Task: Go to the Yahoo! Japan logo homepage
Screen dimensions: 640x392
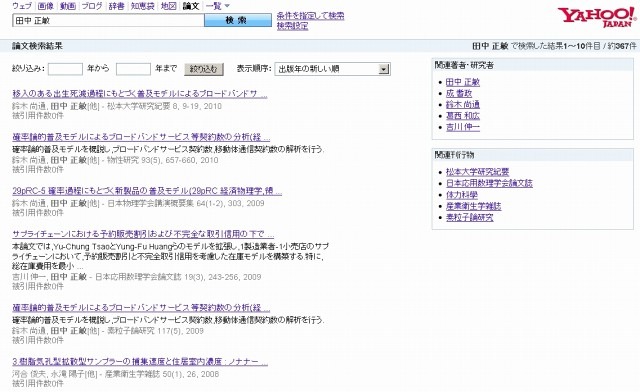Action: point(597,17)
